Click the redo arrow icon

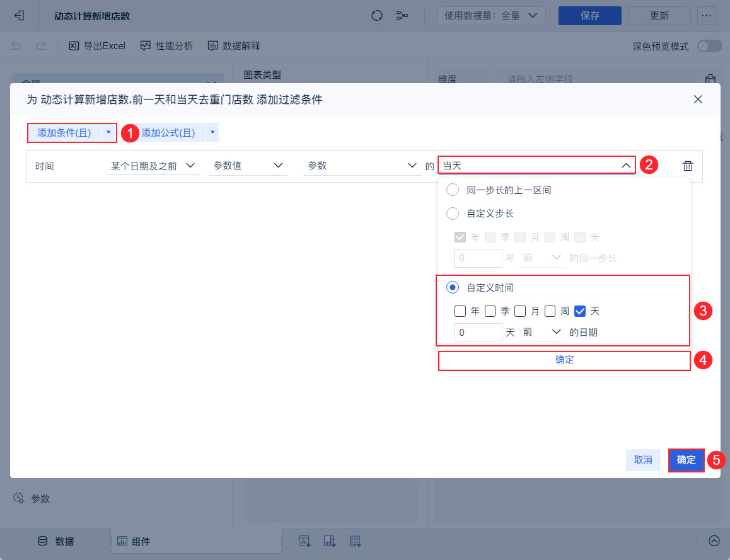(41, 45)
